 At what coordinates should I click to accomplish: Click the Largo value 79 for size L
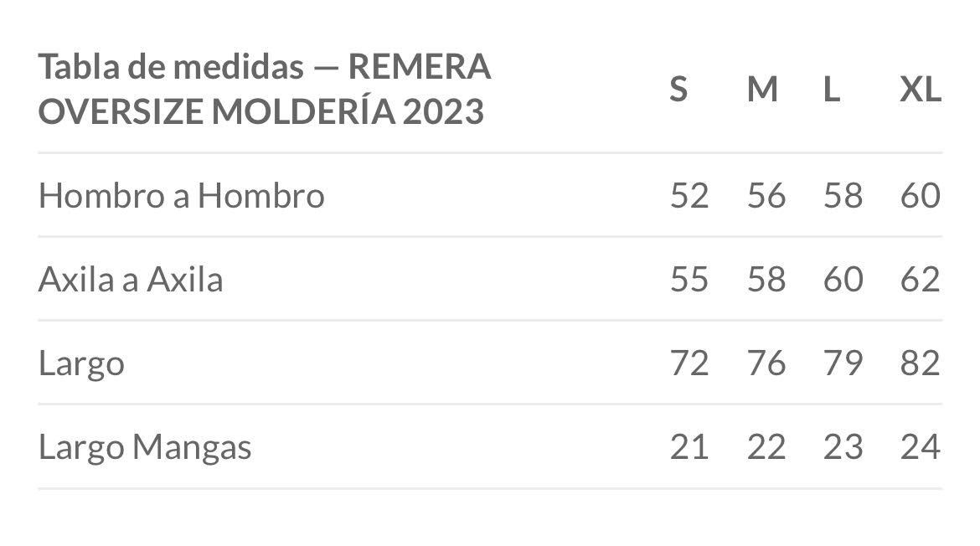click(843, 363)
